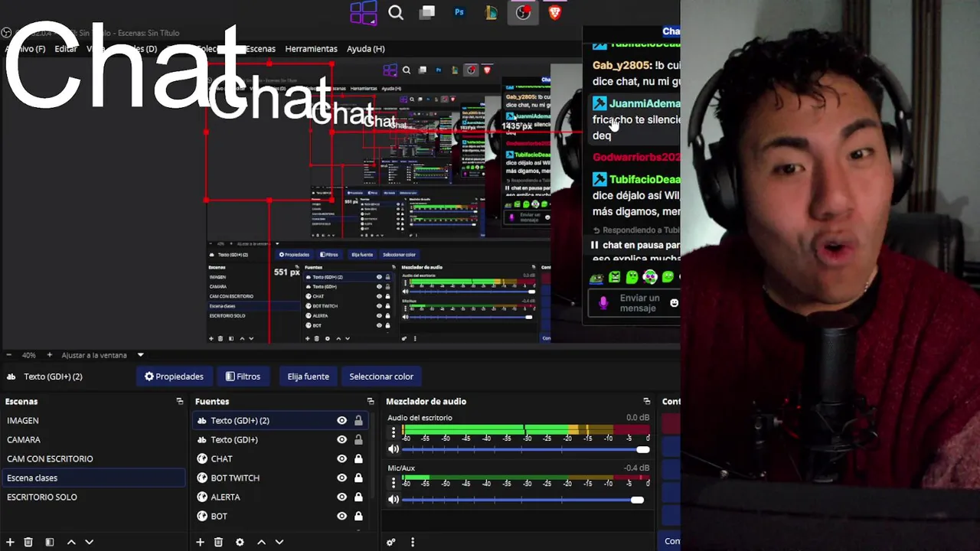Switch to Photoshop in taskbar
Image resolution: width=980 pixels, height=551 pixels.
[x=459, y=12]
